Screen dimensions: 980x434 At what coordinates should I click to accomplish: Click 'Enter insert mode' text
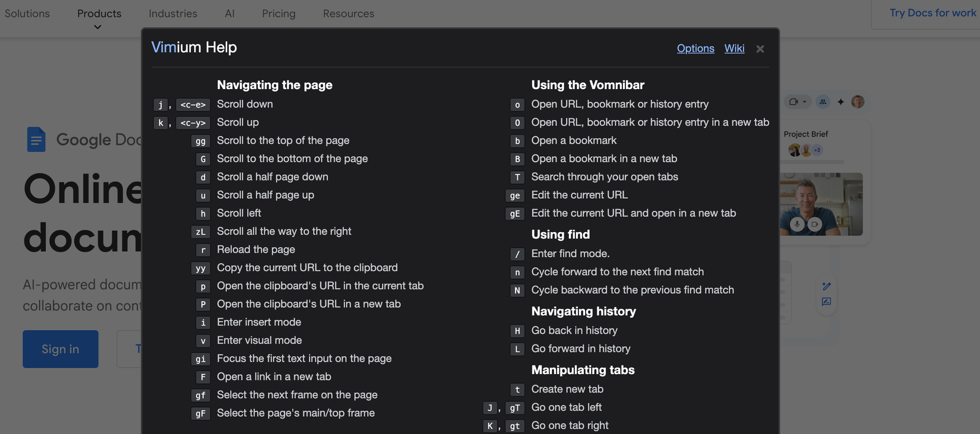[259, 322]
